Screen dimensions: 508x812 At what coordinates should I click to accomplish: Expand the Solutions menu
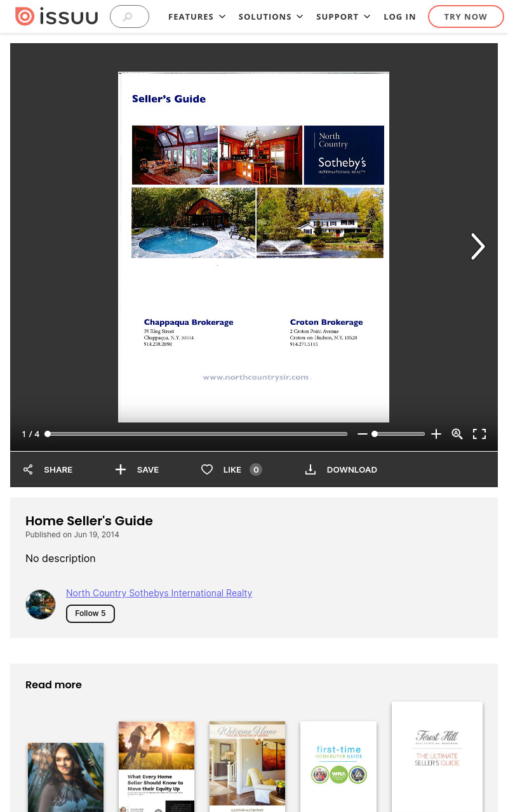coord(271,16)
